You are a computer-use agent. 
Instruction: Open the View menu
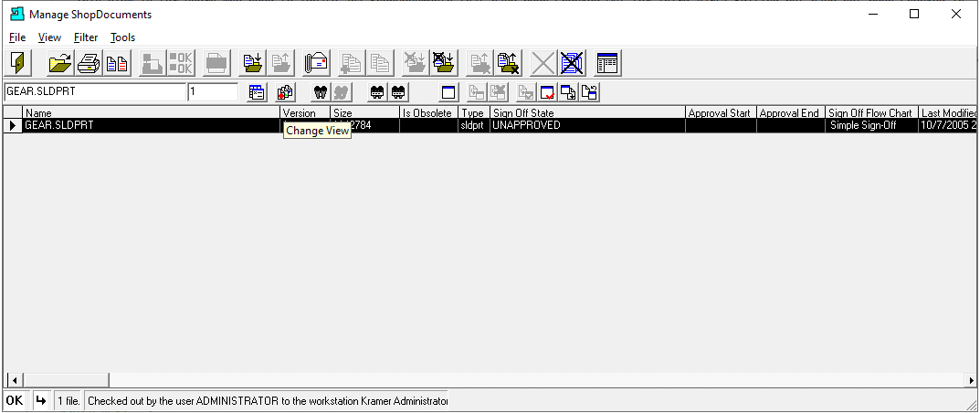tap(49, 37)
